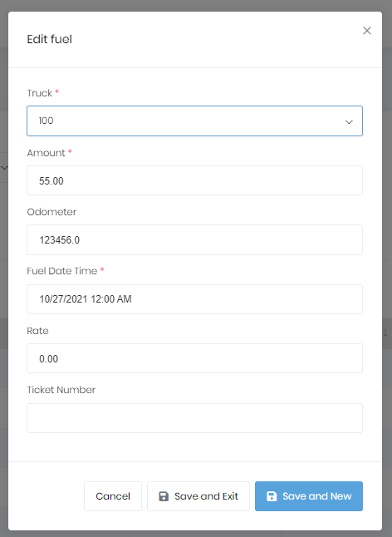Click the chevron arrow in the Truck selector
Screen dimensions: 392x537
tap(349, 122)
